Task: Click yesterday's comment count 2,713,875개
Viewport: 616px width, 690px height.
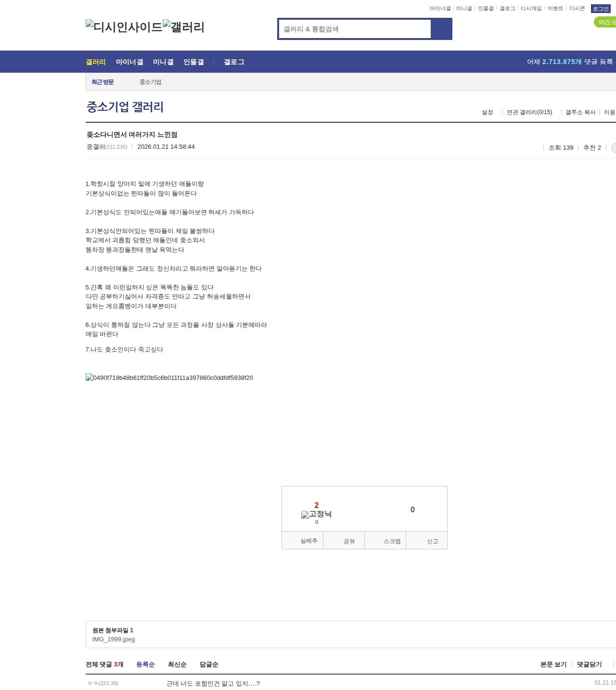Action: click(562, 62)
